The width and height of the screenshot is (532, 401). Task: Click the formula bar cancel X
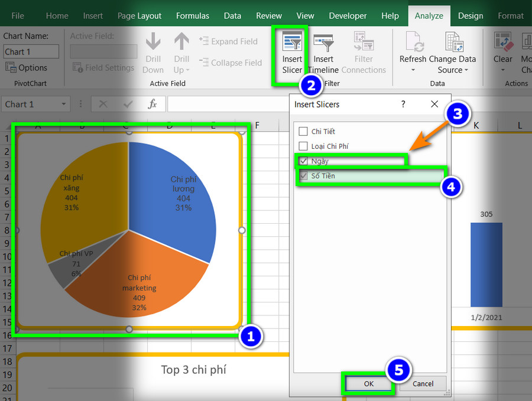[x=103, y=104]
